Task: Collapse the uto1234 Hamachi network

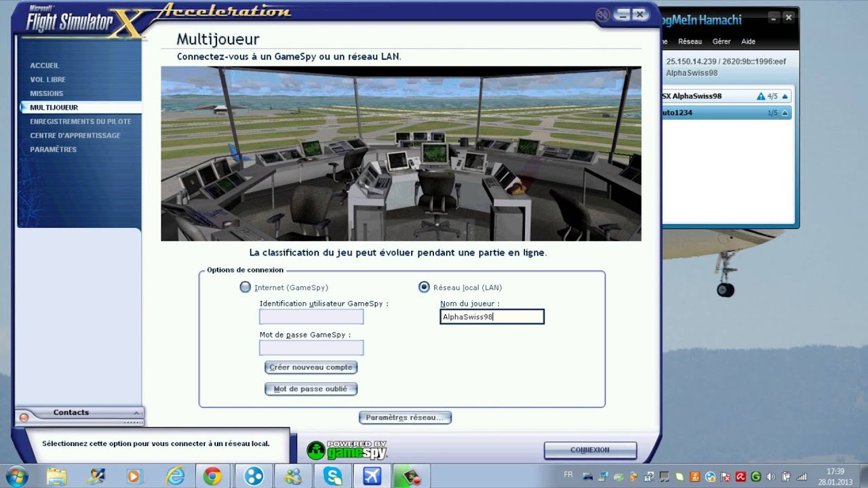Action: pyautogui.click(x=785, y=113)
